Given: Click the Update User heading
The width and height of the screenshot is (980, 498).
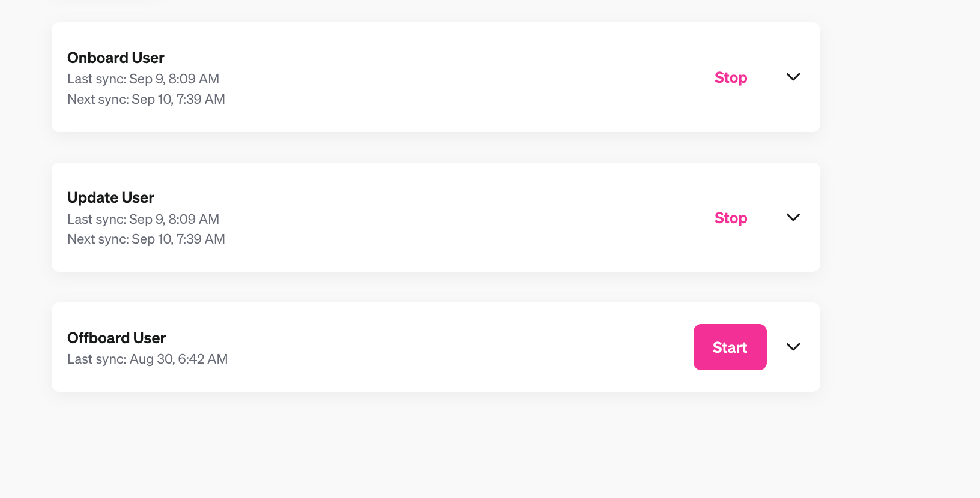Looking at the screenshot, I should coord(110,197).
